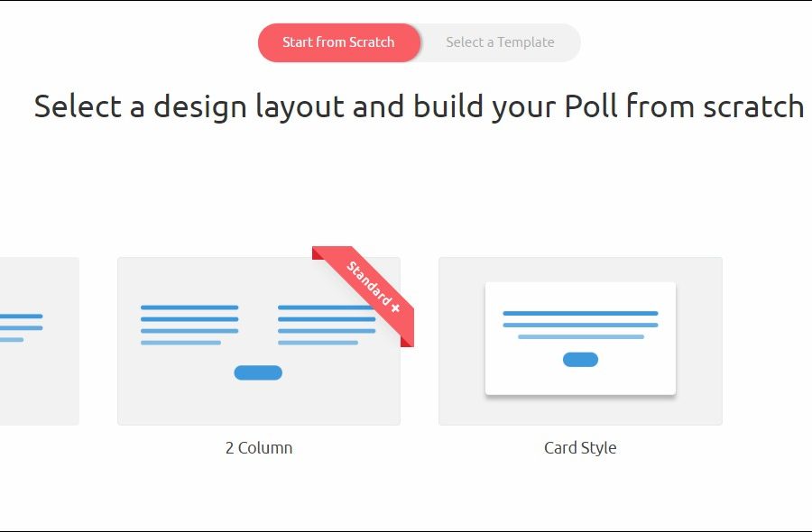This screenshot has width=812, height=532.
Task: Click right column text lines in 2 Column preview
Action: (x=325, y=326)
